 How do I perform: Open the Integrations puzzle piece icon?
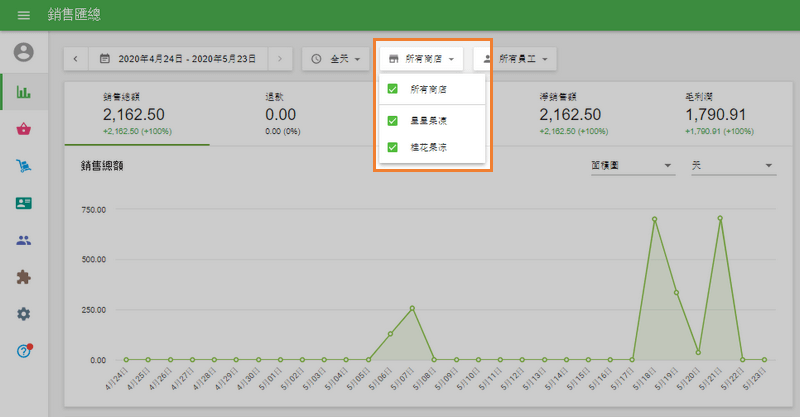point(24,277)
